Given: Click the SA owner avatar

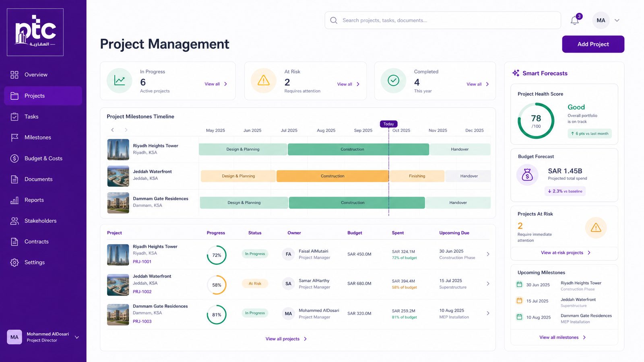Looking at the screenshot, I should point(288,284).
